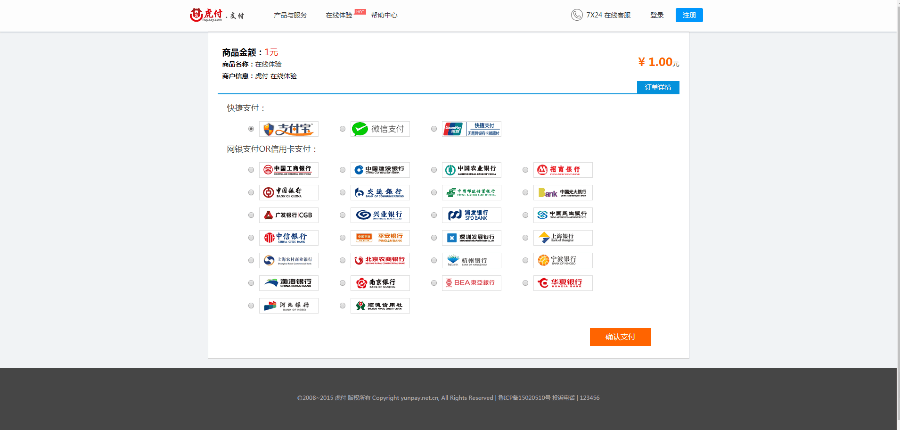Select the 交通银行 radio button
The image size is (900, 430).
tap(343, 193)
